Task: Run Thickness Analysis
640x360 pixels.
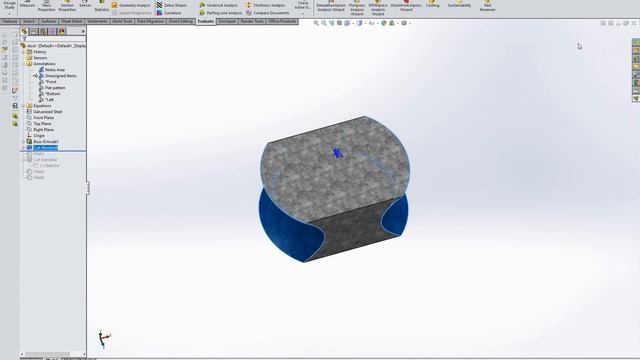Action: [266, 5]
